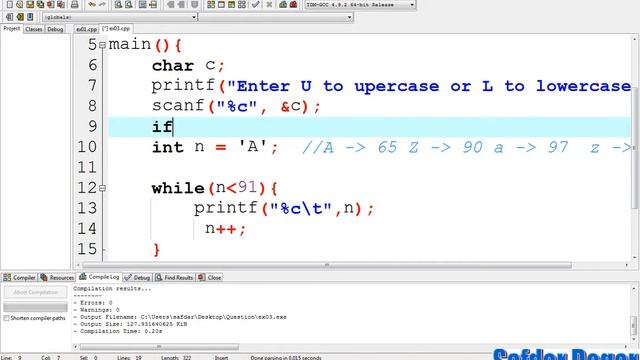Click the Insert mode status bar entry

[222, 358]
